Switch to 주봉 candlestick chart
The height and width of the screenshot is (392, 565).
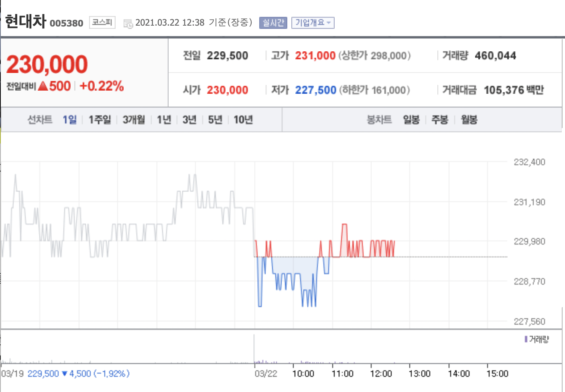(440, 119)
